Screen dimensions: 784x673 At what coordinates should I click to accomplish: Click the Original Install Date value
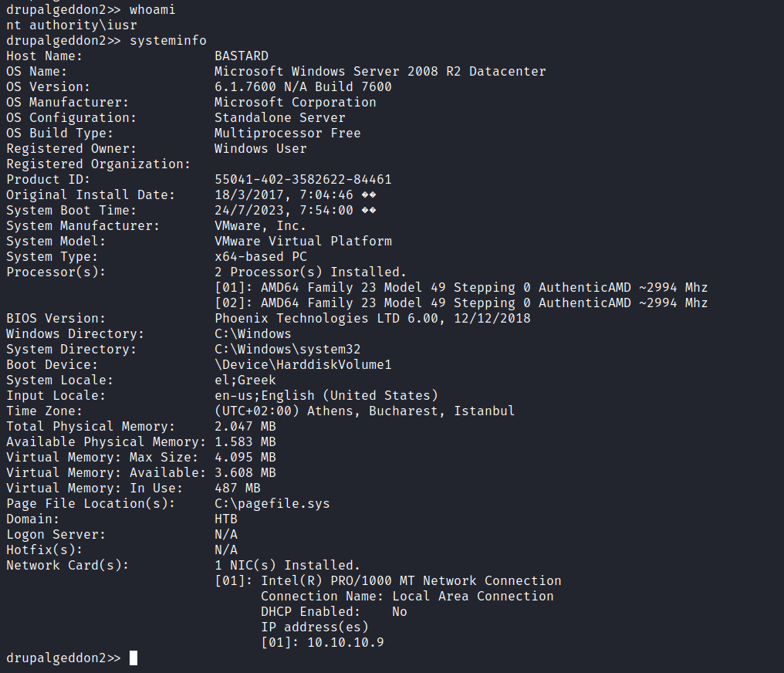tap(295, 194)
